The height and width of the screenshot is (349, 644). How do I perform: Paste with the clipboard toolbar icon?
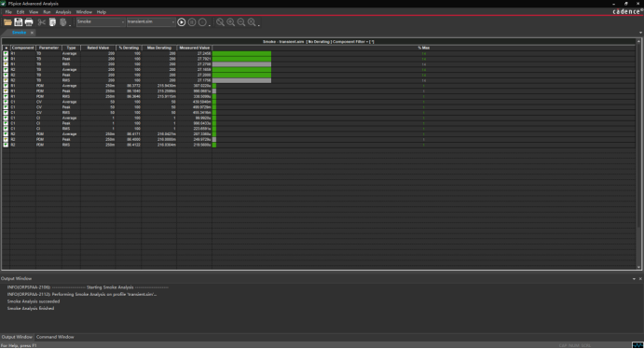click(62, 22)
